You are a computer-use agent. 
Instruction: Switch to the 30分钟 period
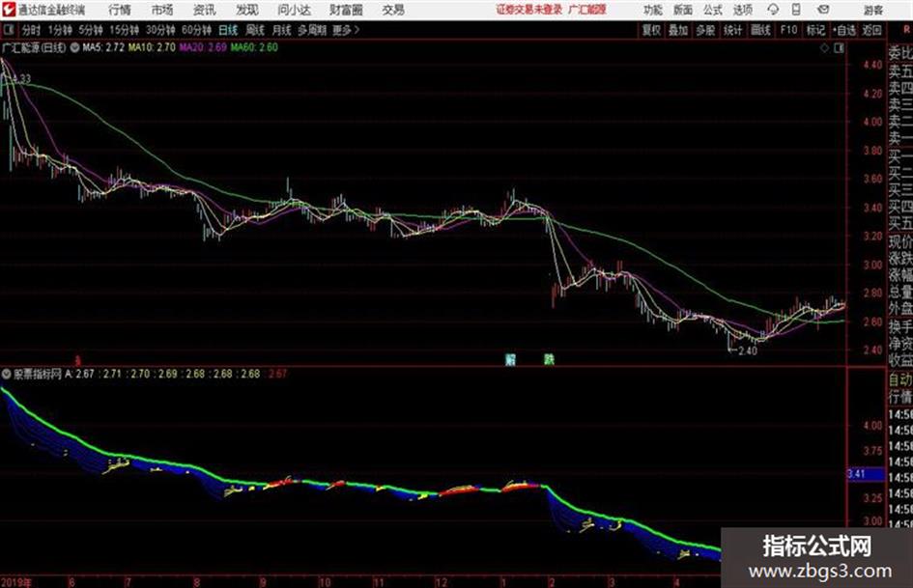pyautogui.click(x=160, y=30)
